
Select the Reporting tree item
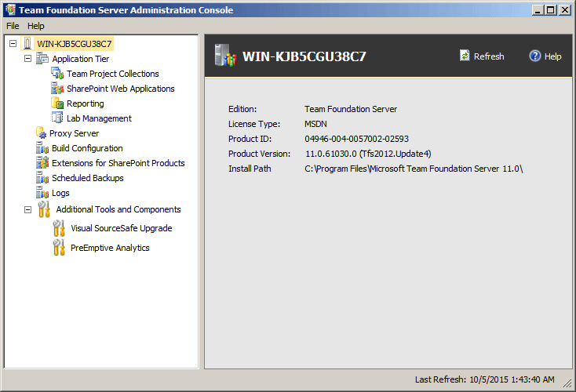click(x=86, y=103)
